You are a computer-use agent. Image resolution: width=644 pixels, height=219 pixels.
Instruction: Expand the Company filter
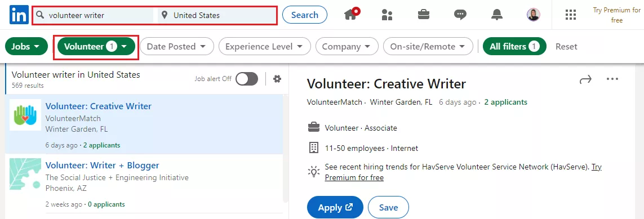click(347, 46)
